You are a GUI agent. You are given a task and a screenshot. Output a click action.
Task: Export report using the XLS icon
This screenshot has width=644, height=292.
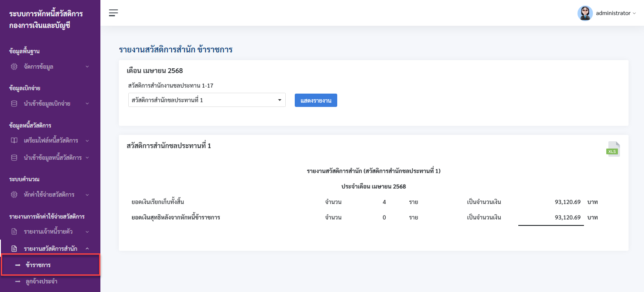[x=613, y=149]
